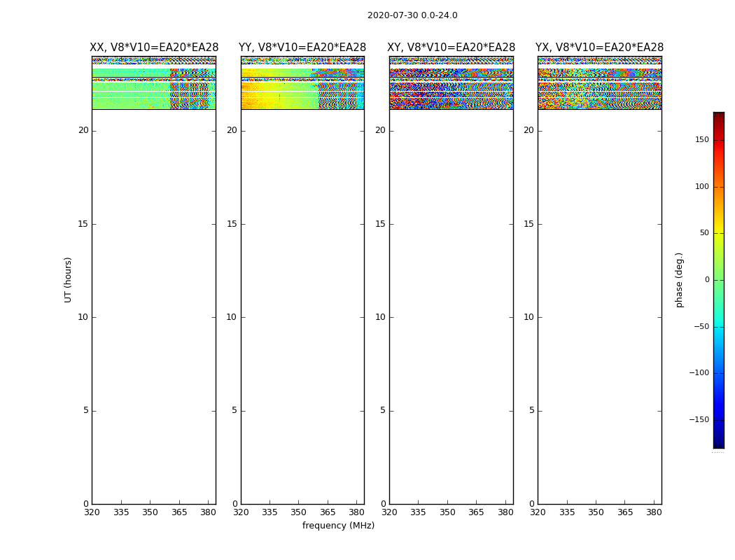The width and height of the screenshot is (735, 560).
Task: Click the phase data in YX panel
Action: point(599,91)
